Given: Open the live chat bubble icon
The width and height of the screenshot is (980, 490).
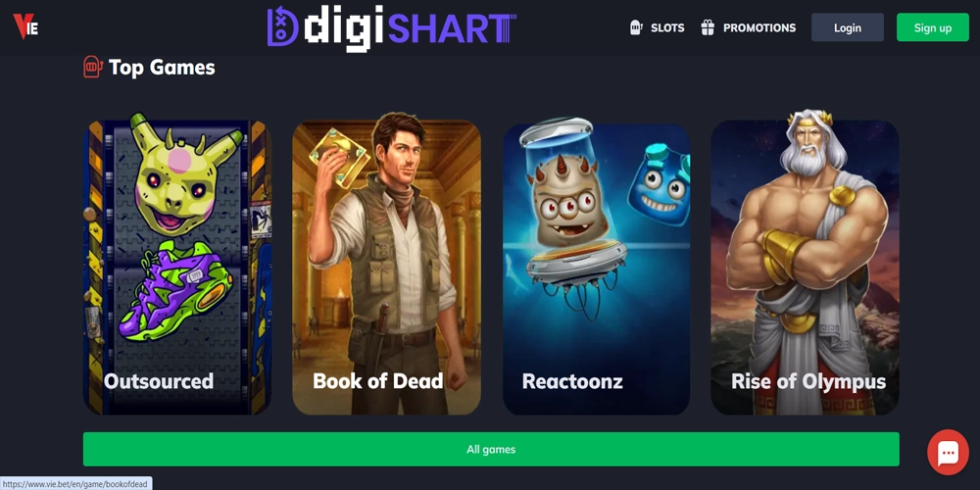Looking at the screenshot, I should [948, 452].
